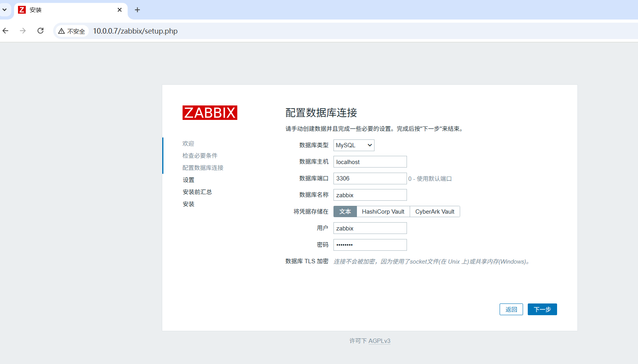Click the 安装 browser tab title
The image size is (638, 364).
36,10
